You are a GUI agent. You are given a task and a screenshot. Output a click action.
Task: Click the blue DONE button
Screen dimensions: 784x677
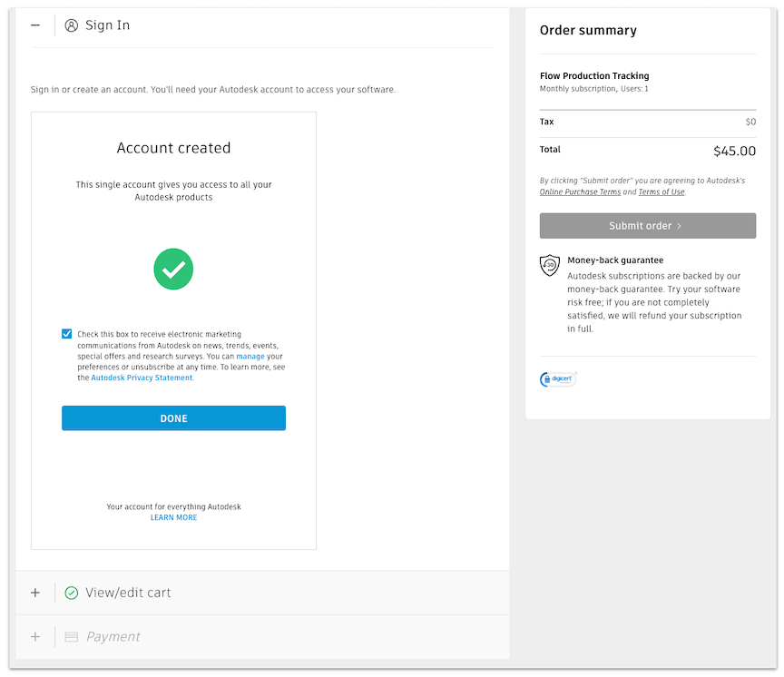[x=173, y=418]
